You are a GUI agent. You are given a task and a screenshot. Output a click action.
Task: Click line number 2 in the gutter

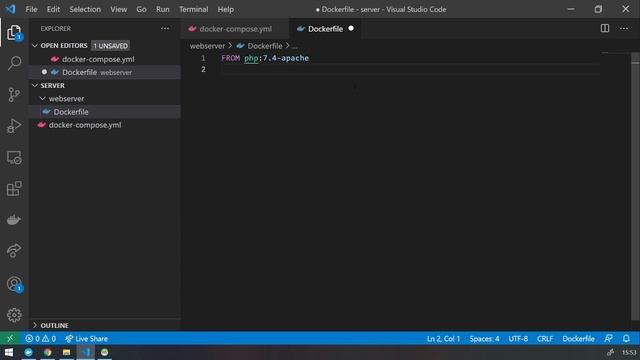point(203,69)
